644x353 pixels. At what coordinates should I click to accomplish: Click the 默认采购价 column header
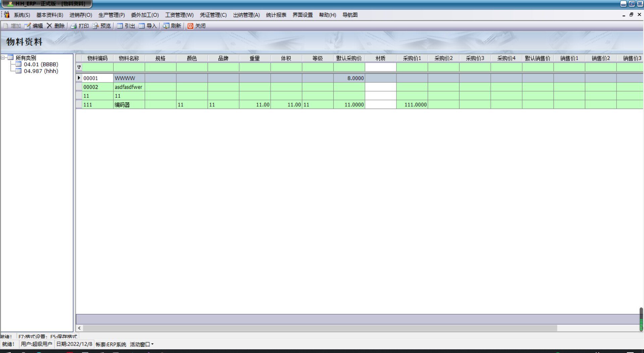pyautogui.click(x=349, y=58)
